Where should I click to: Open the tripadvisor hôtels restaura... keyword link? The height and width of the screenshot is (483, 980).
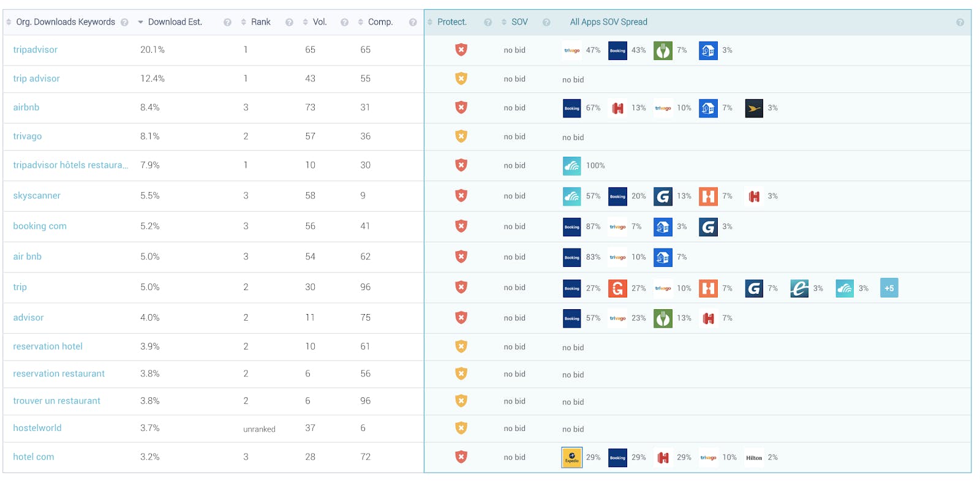point(70,165)
